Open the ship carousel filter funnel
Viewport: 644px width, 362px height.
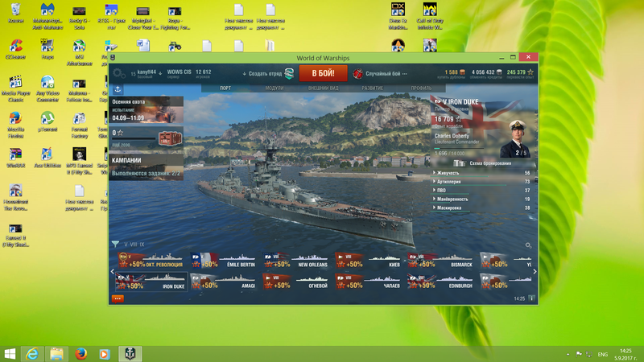click(115, 245)
